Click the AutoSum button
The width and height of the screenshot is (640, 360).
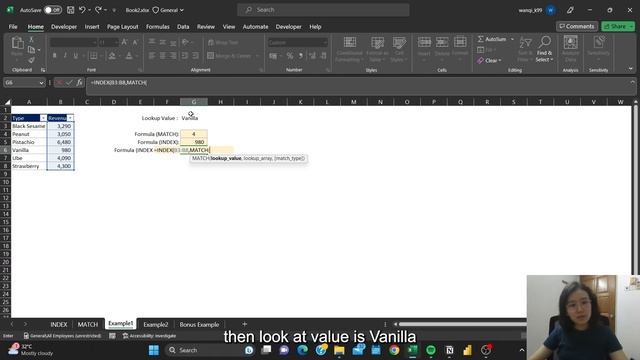point(492,39)
